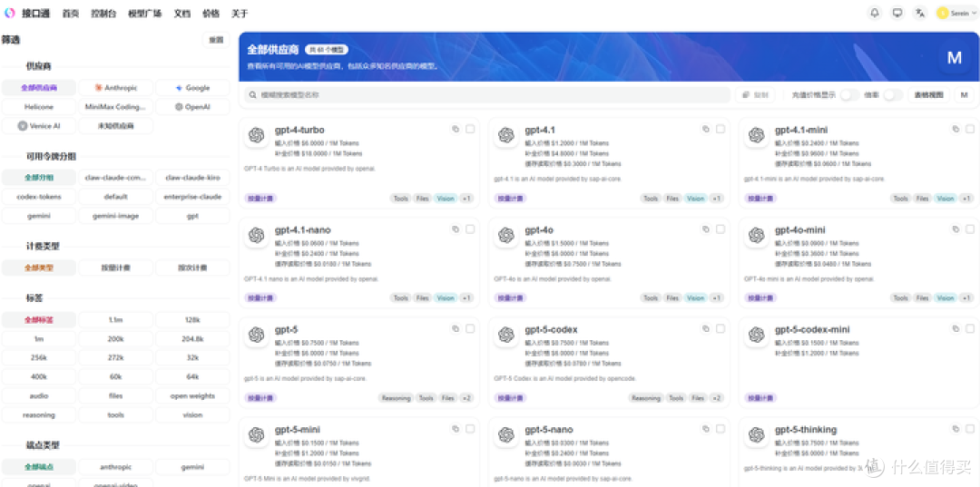Open the Serein user dropdown arrow
This screenshot has height=487, width=980.
click(x=974, y=13)
